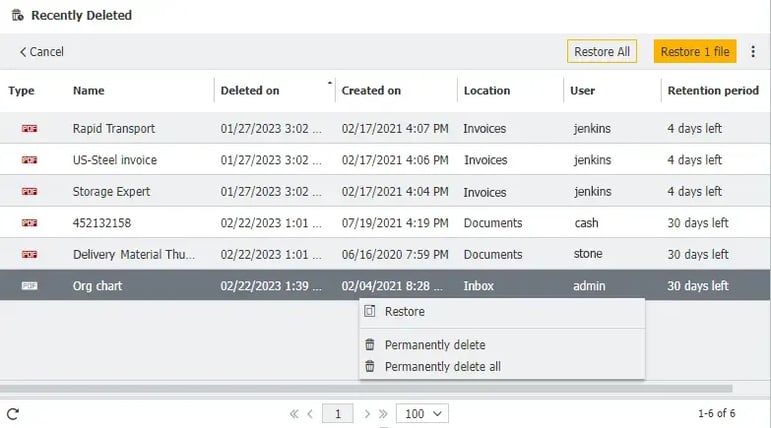Viewport: 771px width, 428px height.
Task: Click the PDF icon for Delivery Material
Action: (x=30, y=254)
